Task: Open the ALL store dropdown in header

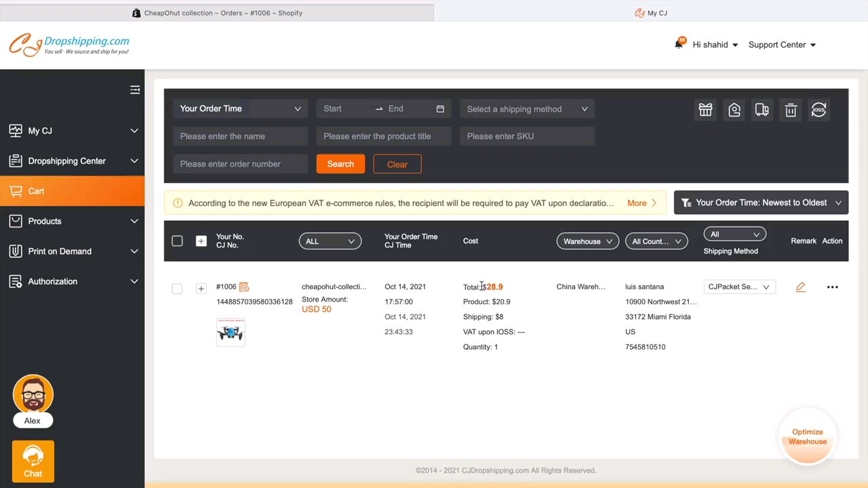Action: (330, 241)
